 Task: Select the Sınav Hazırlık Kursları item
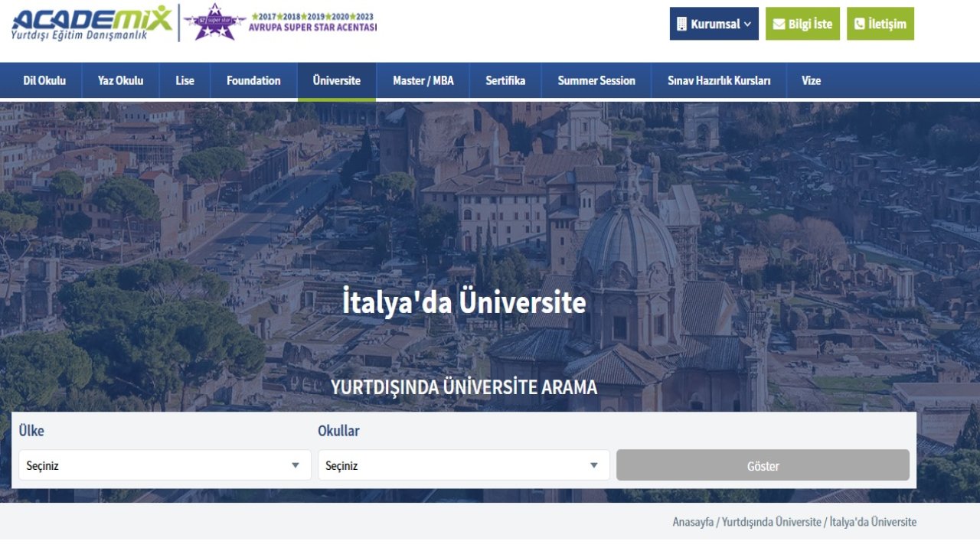[719, 80]
